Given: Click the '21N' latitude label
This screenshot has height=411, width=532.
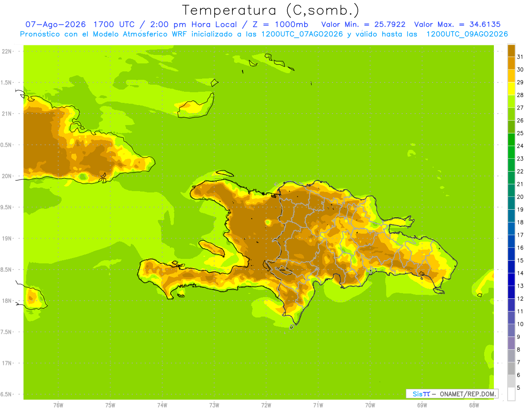Looking at the screenshot, I should (x=8, y=114).
